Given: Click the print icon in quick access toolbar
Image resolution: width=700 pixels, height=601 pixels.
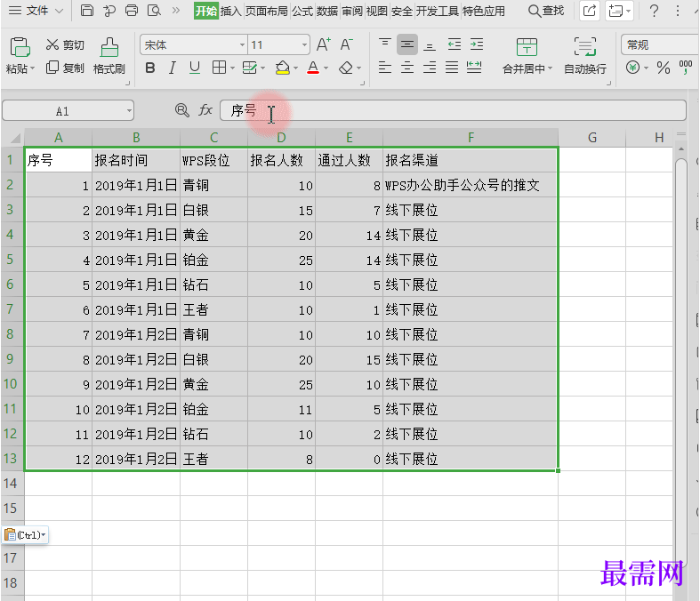Looking at the screenshot, I should pyautogui.click(x=132, y=11).
